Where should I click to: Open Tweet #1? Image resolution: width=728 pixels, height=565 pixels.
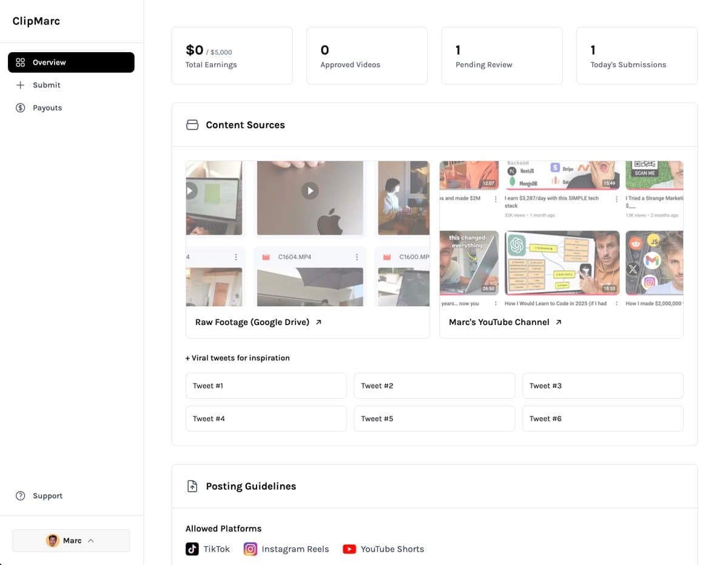click(266, 386)
